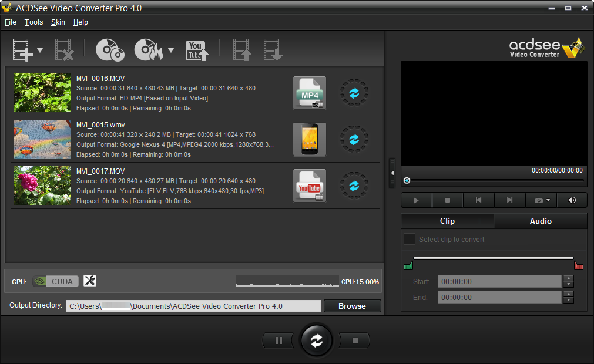
Task: Open GPU settings wrench icon
Action: point(90,281)
